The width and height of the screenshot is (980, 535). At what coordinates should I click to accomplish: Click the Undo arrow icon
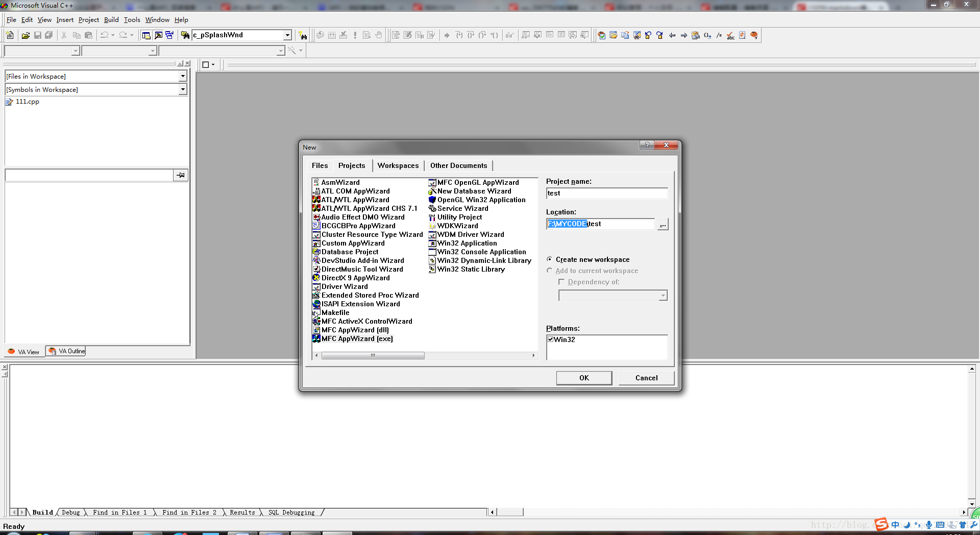tap(104, 35)
